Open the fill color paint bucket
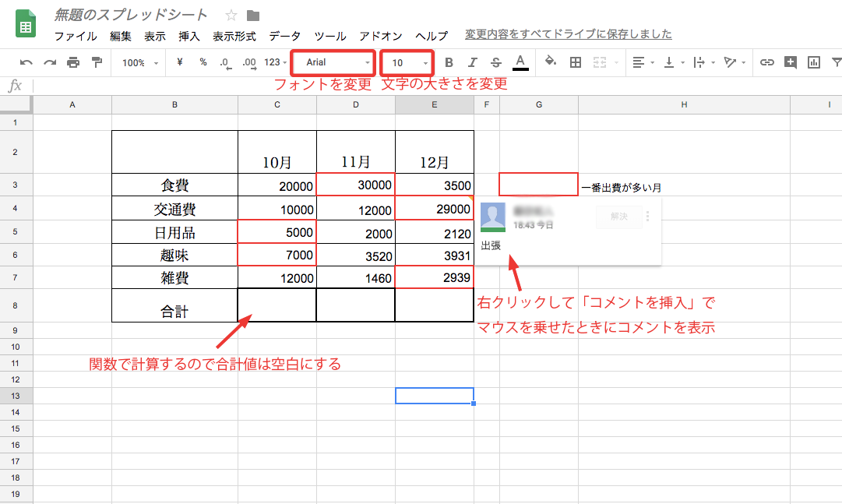This screenshot has width=842, height=504. (x=551, y=62)
